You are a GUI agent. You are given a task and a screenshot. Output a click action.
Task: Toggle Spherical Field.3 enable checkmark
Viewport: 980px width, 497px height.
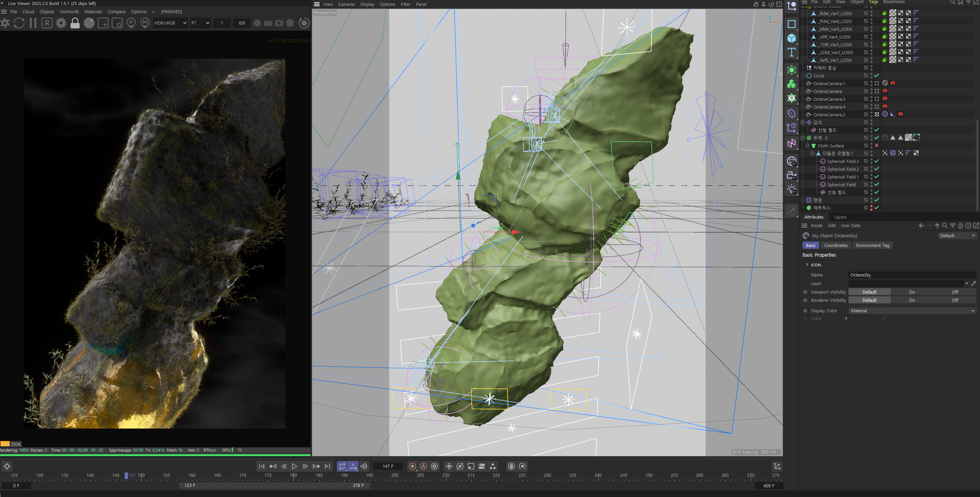coord(876,161)
